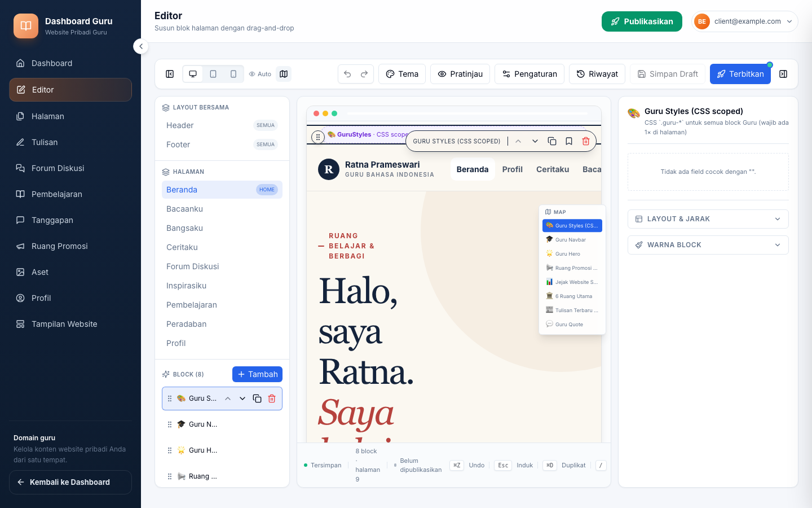Open Profil in the left sidebar
The image size is (812, 508).
point(70,298)
